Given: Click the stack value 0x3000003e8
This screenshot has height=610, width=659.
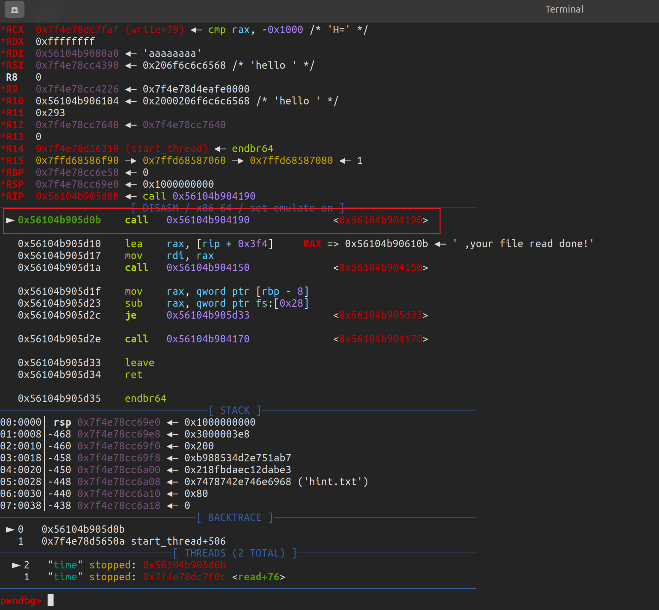Looking at the screenshot, I should tap(217, 434).
